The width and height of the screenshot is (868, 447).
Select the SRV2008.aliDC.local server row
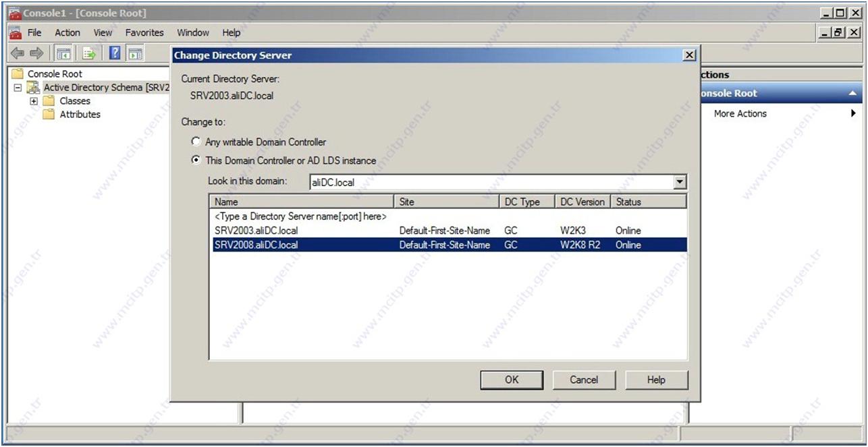pyautogui.click(x=448, y=245)
